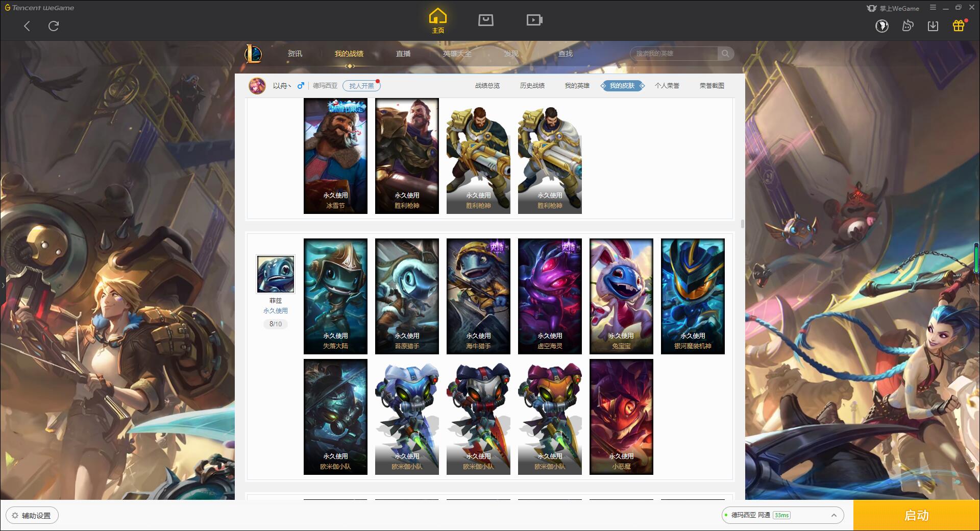Click the 菲兹 champion portrait
This screenshot has height=531, width=980.
pos(276,274)
